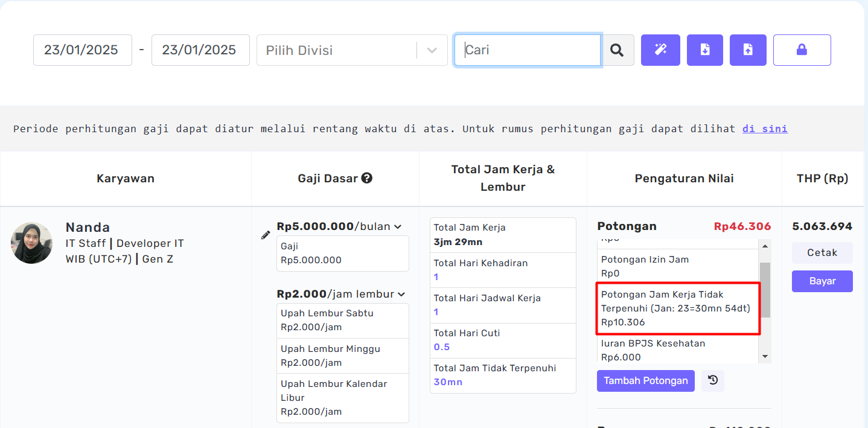
Task: Open deduction history clock icon
Action: (x=713, y=380)
